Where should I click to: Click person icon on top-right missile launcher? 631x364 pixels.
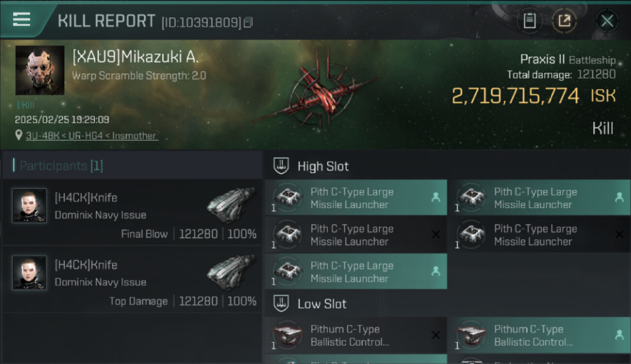[x=619, y=197]
